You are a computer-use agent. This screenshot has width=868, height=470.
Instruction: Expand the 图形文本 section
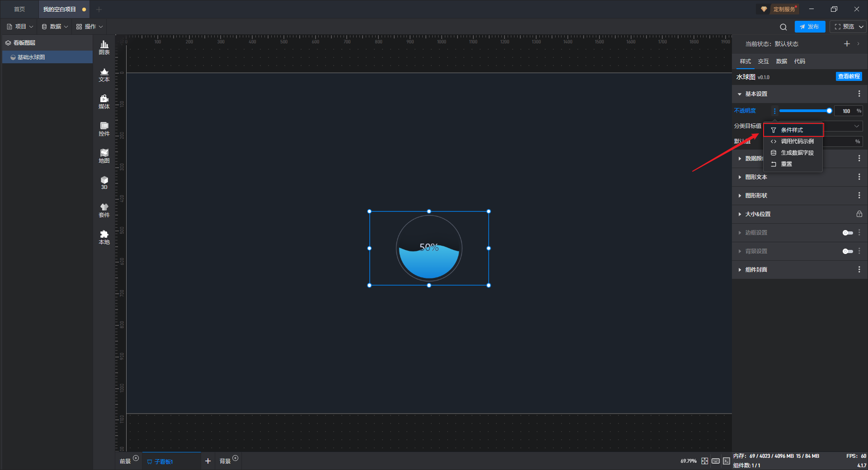740,177
